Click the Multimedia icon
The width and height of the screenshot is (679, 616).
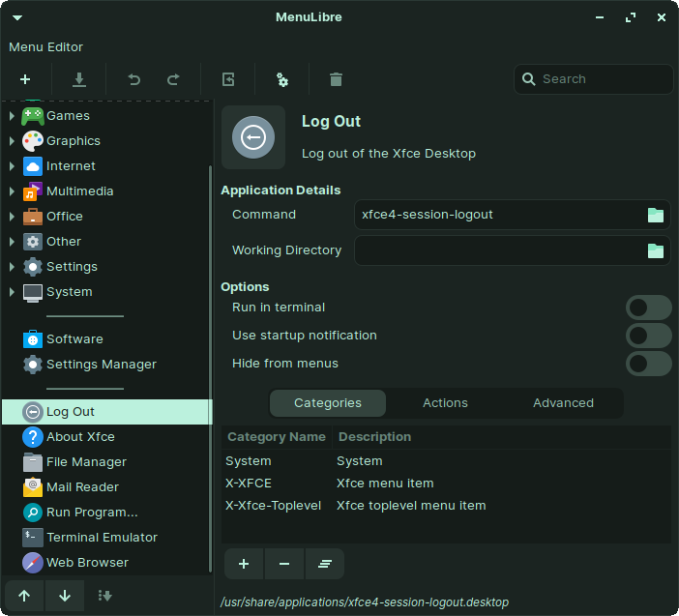(x=33, y=191)
